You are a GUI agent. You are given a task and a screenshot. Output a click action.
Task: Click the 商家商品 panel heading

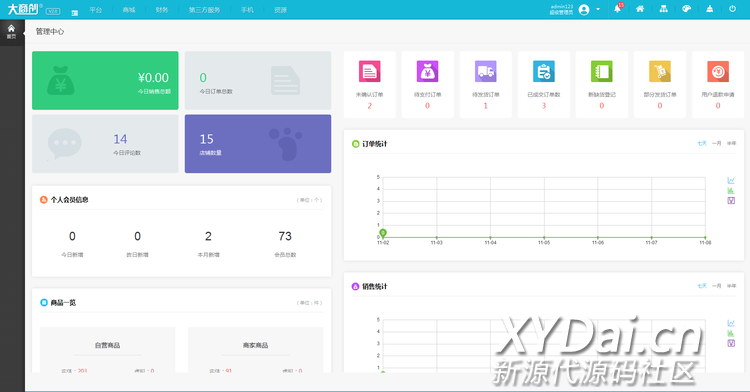(255, 345)
